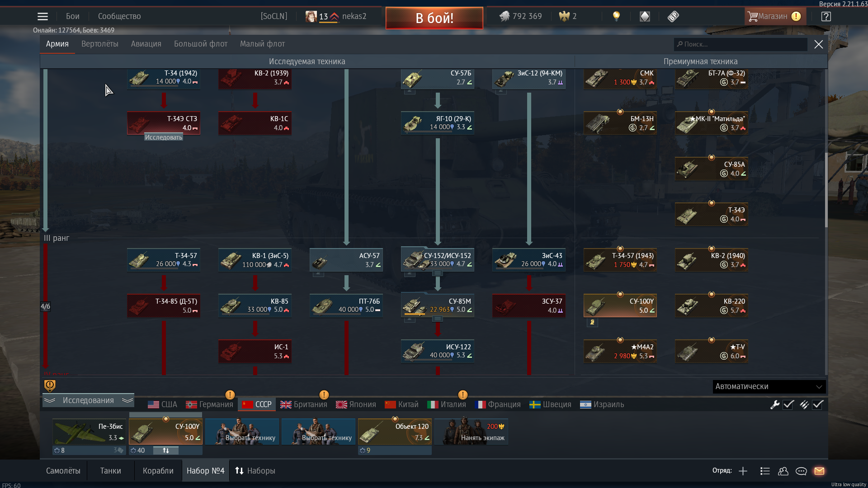This screenshot has height=488, width=868.
Task: Close the research tree window
Action: [x=818, y=44]
